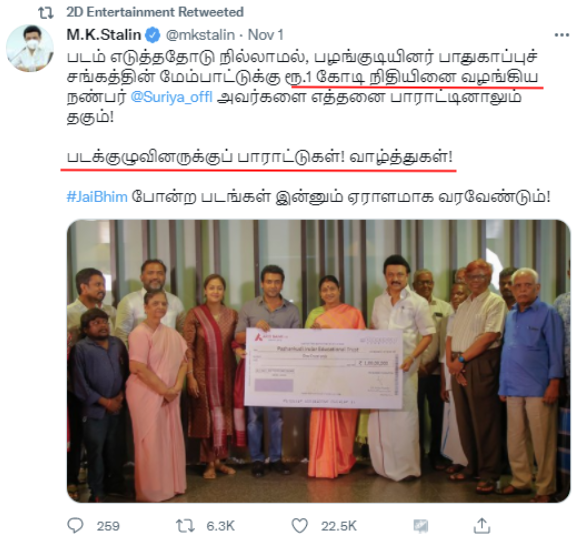
Task: View the 22.5K likes count
Action: pos(339,526)
